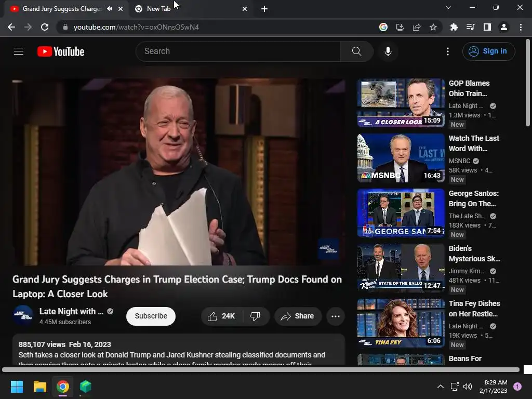Open GOP Blames Ohio Train video thumbnail
Viewport: 532px width, 399px height.
coord(401,103)
